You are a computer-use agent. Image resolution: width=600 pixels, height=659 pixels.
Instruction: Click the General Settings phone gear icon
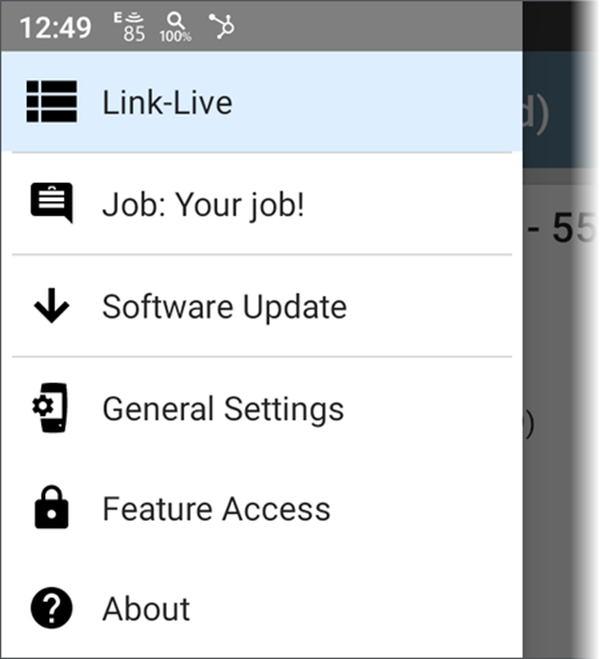50,408
